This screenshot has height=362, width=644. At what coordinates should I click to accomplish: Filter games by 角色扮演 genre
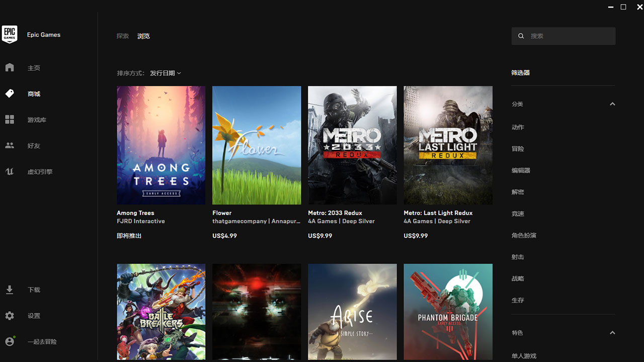point(524,235)
